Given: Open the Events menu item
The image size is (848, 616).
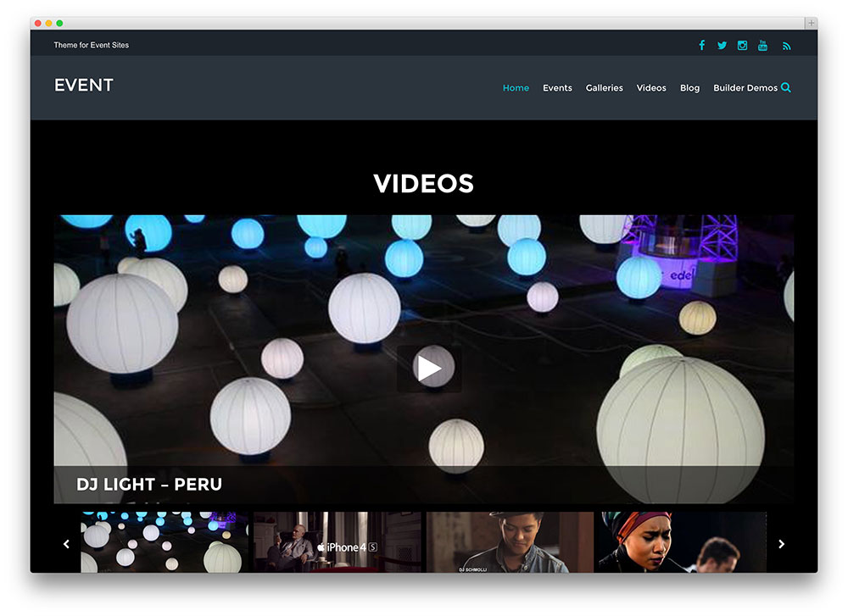Looking at the screenshot, I should pyautogui.click(x=558, y=87).
